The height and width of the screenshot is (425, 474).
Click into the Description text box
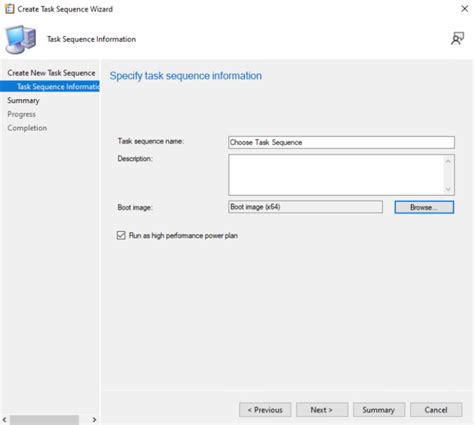[336, 175]
